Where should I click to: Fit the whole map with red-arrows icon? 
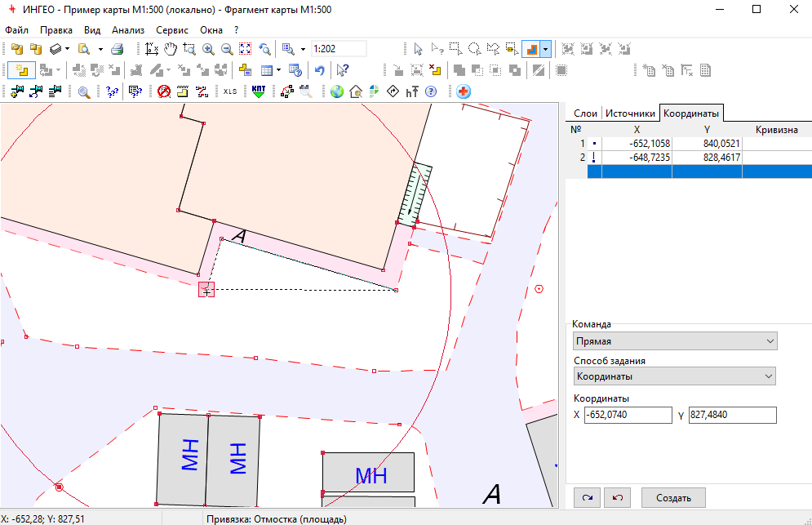[x=245, y=49]
